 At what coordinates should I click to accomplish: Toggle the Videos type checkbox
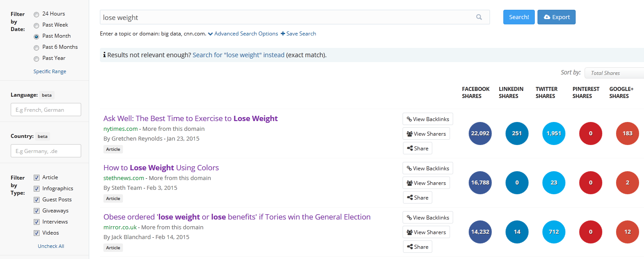pos(37,233)
